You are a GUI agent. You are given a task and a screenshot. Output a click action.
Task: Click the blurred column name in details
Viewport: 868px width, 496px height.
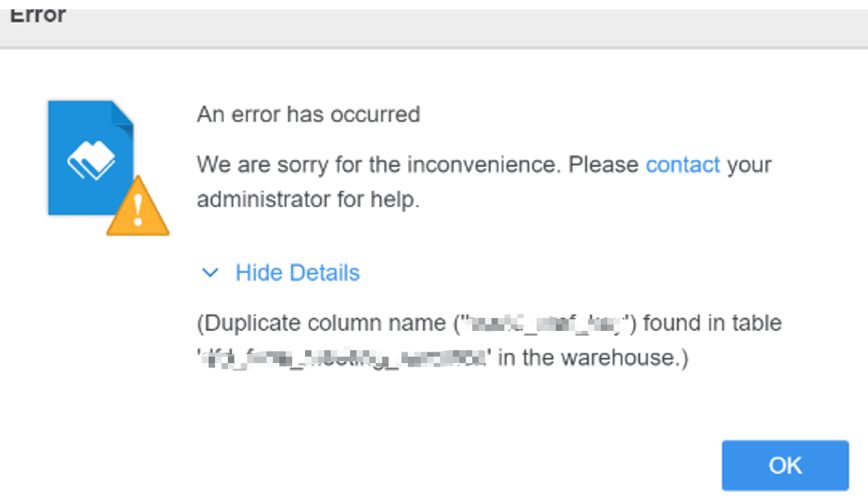547,323
